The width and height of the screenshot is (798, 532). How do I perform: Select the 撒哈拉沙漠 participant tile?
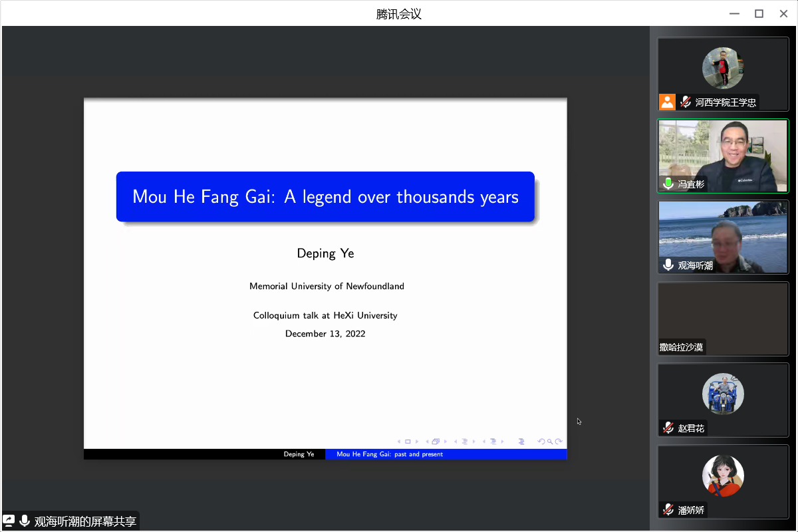point(723,318)
